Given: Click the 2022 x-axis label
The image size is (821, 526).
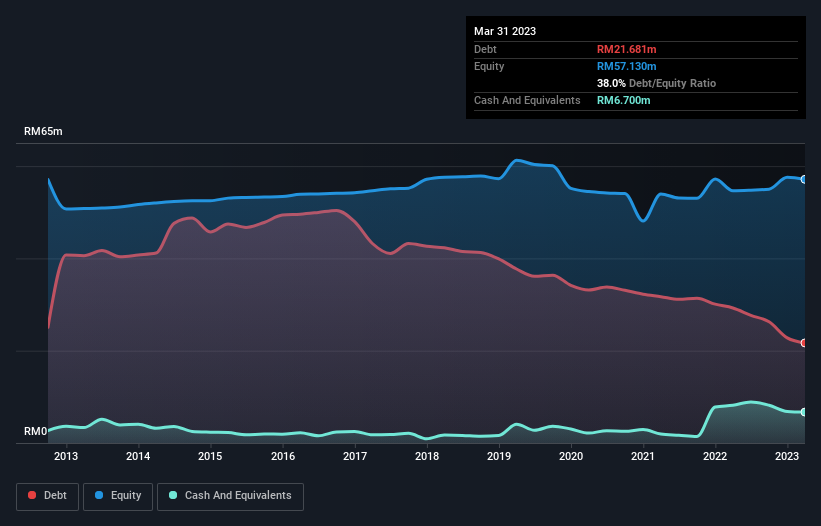Looking at the screenshot, I should [x=715, y=456].
